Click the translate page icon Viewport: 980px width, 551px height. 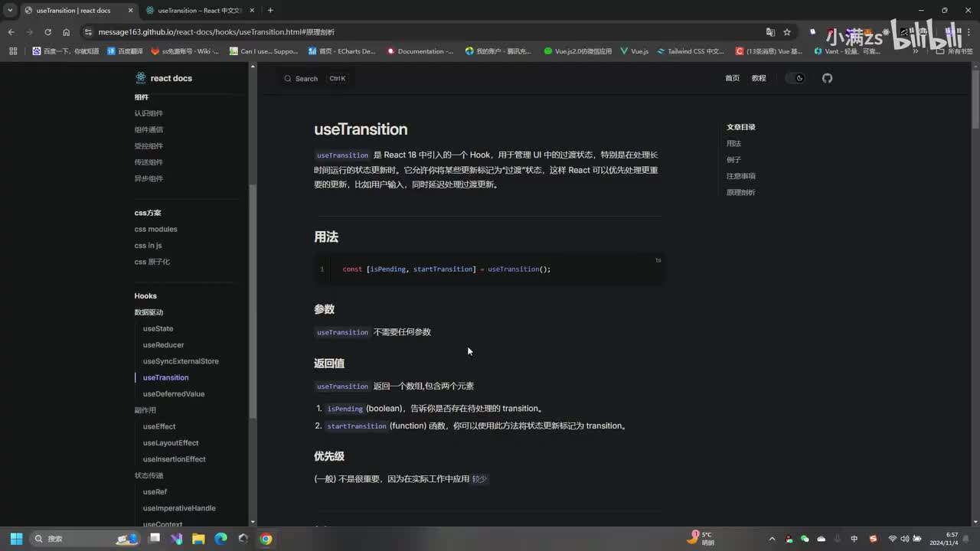770,32
